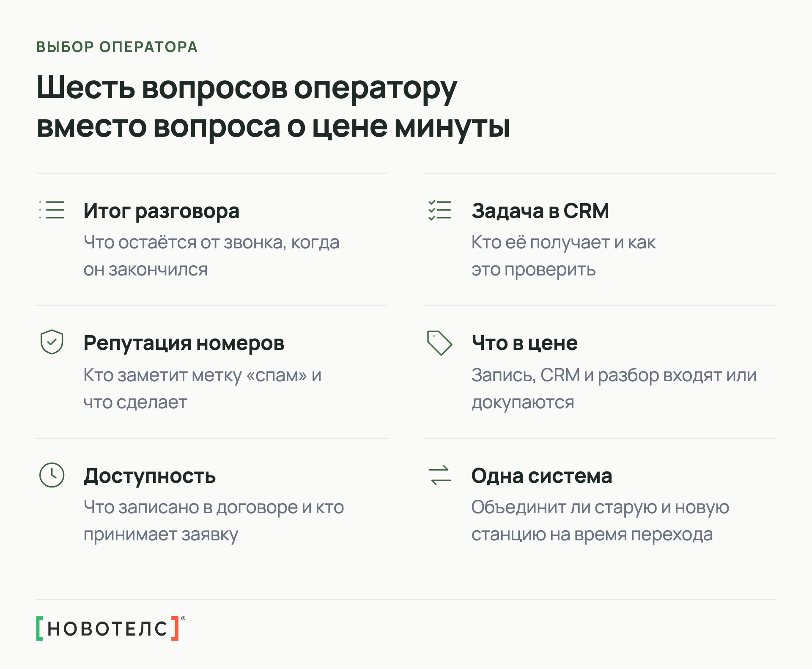
Task: Click the text станцию на время перехода
Action: tap(592, 535)
